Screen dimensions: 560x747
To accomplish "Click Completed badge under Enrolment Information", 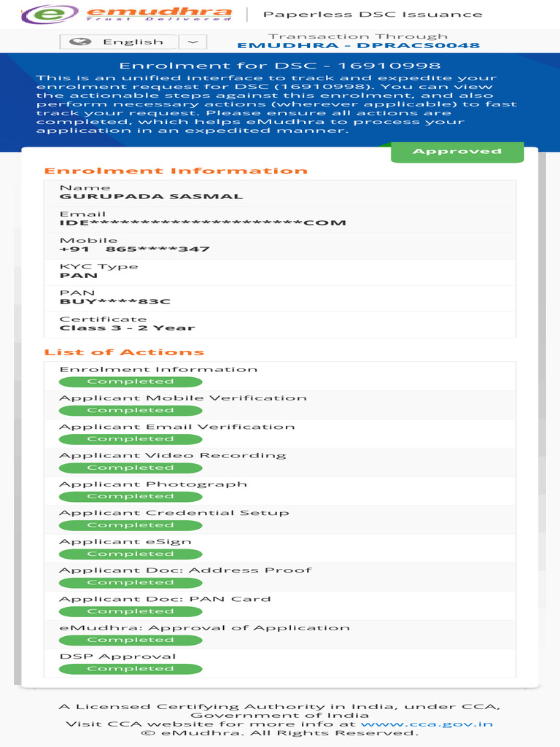I will (x=131, y=382).
